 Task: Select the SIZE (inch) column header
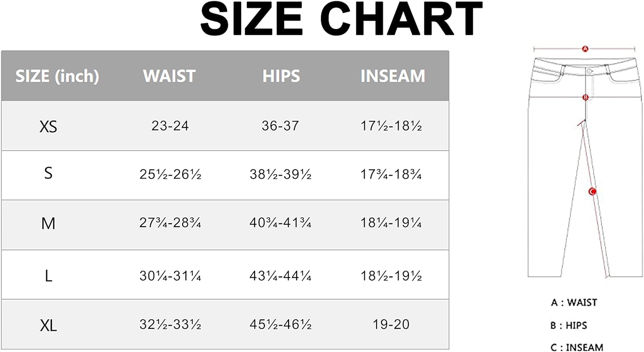pos(57,76)
